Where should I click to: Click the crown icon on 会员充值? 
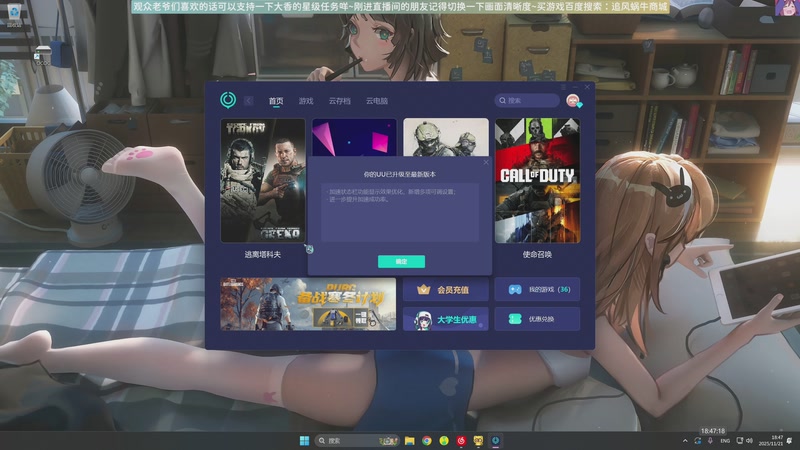tap(423, 289)
